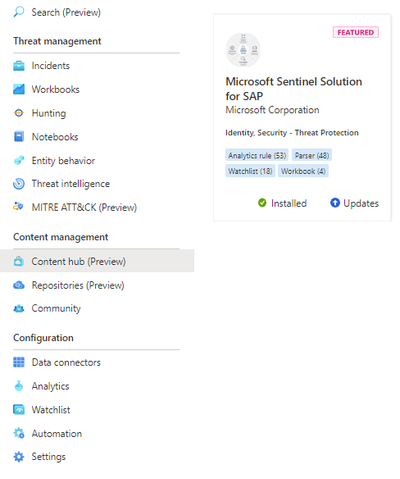Image resolution: width=400 pixels, height=479 pixels.
Task: Click the Data connectors grid icon
Action: (x=19, y=362)
